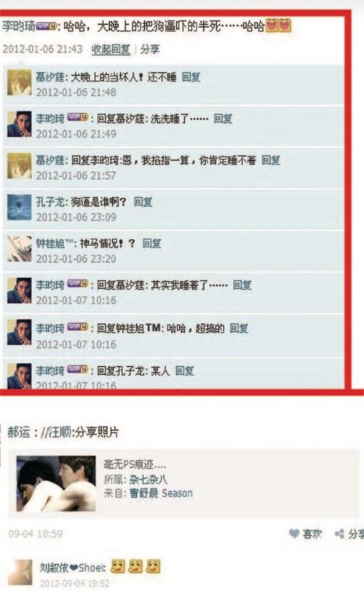Image resolution: width=364 pixels, height=591 pixels.
Task: Click the share icon beside 分享 at bottom right
Action: click(339, 534)
